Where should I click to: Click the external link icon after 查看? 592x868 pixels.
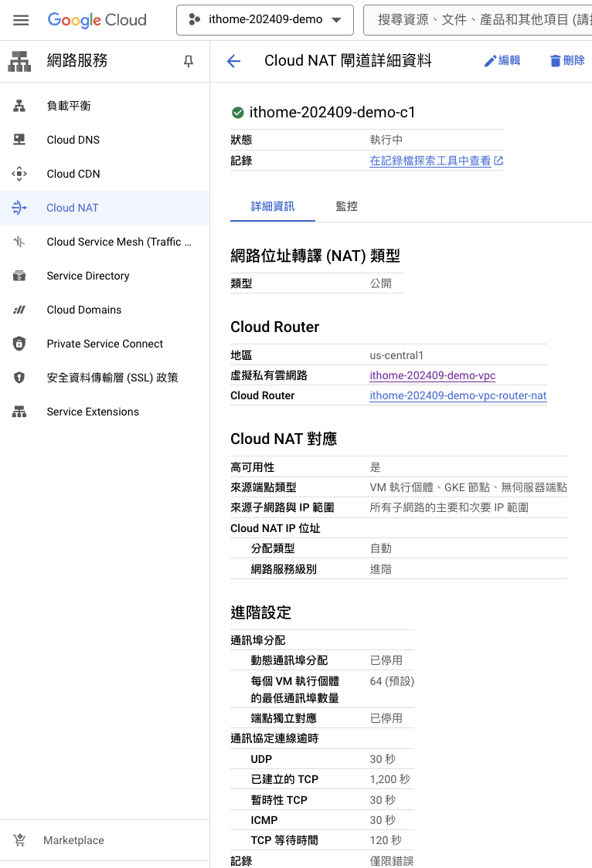[498, 161]
